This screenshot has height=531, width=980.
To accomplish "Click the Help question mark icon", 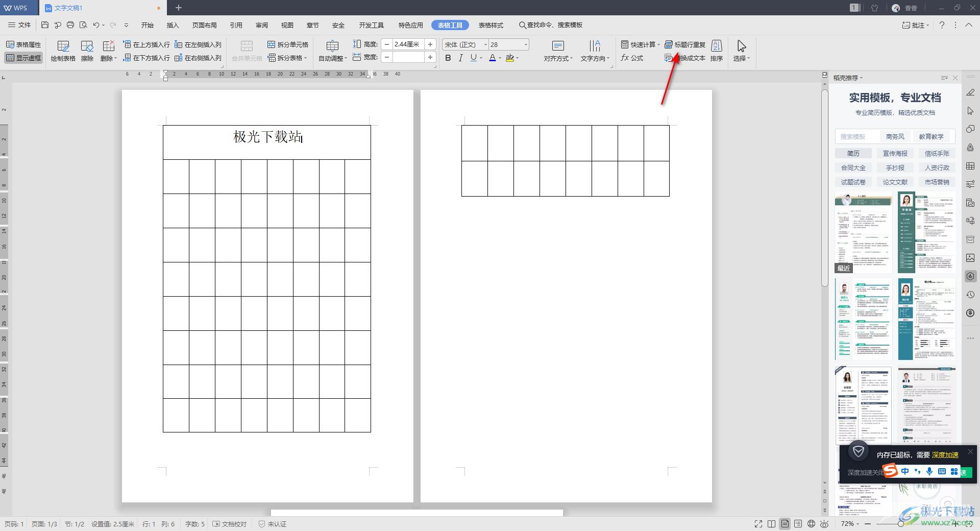I will 942,25.
